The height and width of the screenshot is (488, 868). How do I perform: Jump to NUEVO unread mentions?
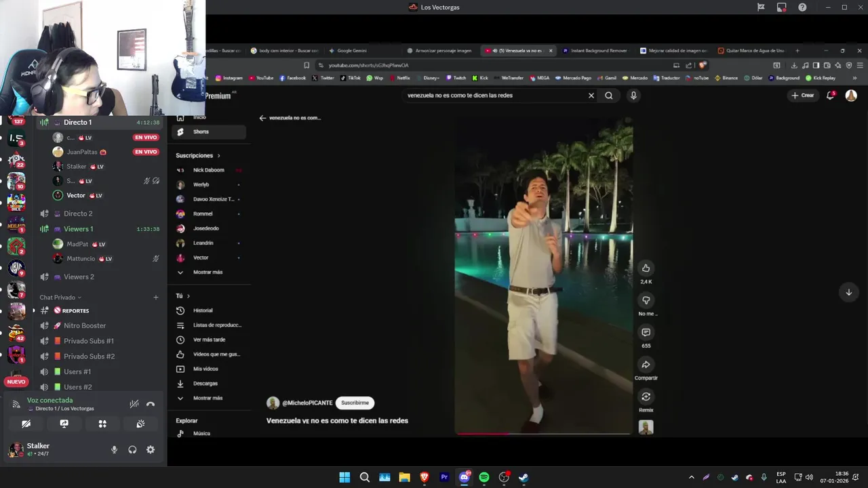(16, 382)
